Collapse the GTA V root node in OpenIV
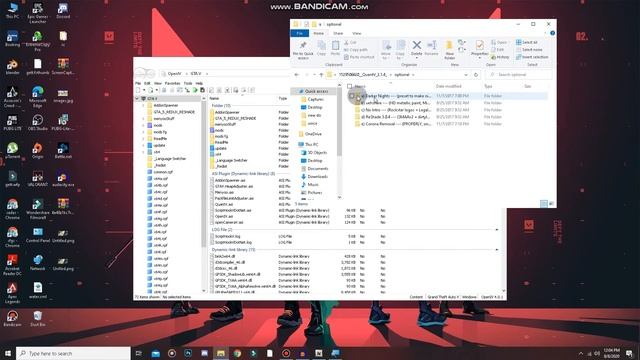 click(138, 99)
